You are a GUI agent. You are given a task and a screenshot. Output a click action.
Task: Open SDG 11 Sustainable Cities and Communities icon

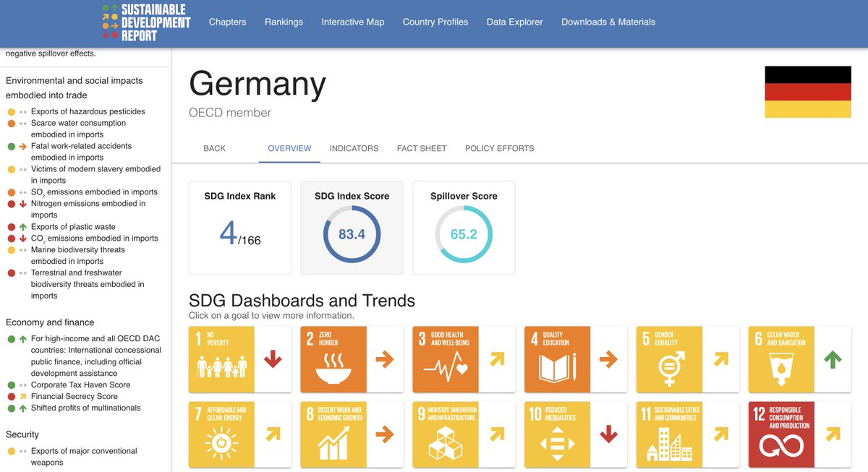(670, 434)
